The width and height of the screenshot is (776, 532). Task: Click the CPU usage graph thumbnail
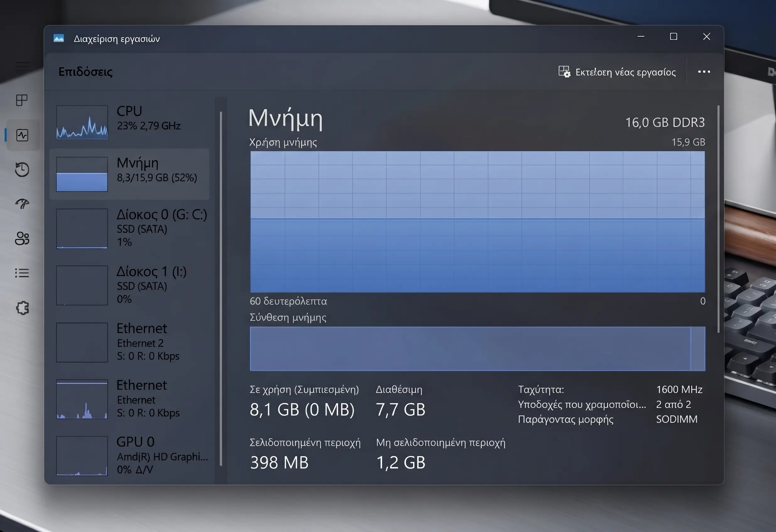tap(82, 122)
